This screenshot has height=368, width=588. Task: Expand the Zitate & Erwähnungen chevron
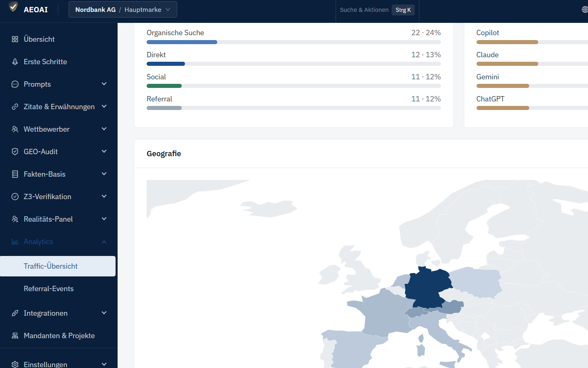pos(104,106)
